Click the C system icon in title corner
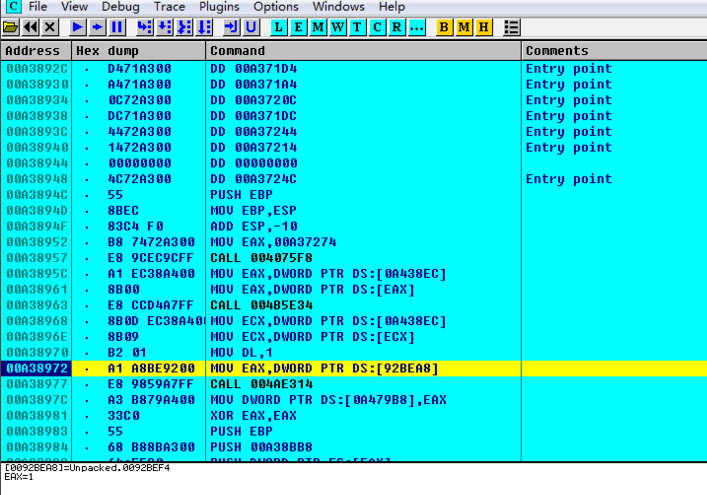 click(14, 6)
